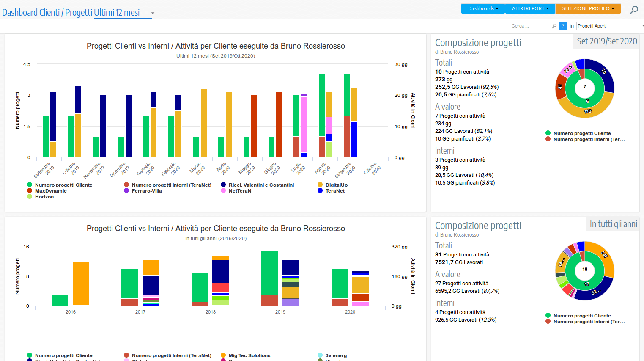
Task: Click into the Cerca search field
Action: [530, 26]
